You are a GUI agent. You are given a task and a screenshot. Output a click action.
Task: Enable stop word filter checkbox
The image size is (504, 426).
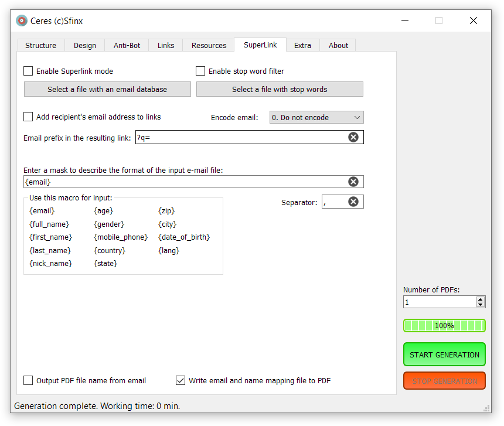[x=200, y=71]
